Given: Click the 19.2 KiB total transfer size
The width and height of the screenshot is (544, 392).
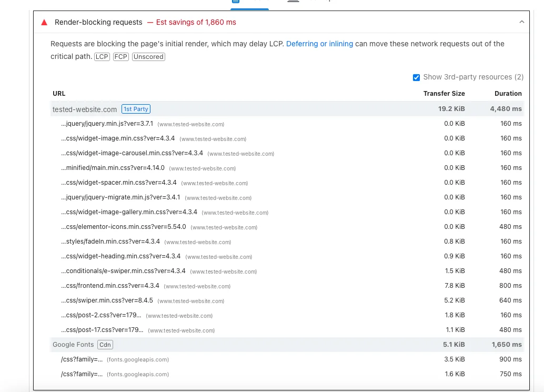Looking at the screenshot, I should pos(451,109).
